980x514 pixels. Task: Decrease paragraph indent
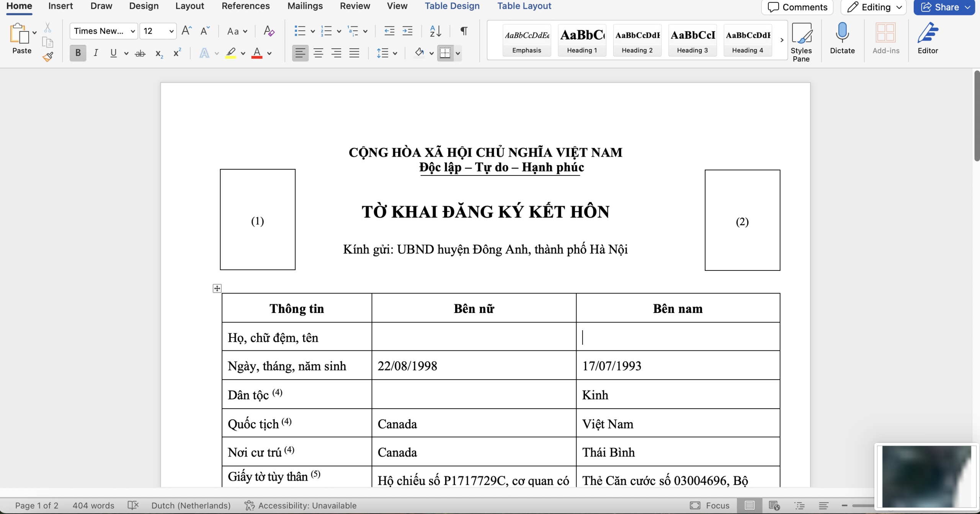pos(389,31)
